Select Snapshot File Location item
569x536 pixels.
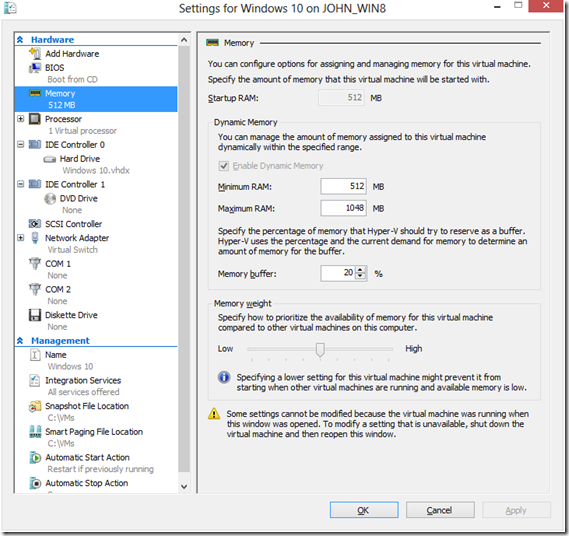point(87,406)
